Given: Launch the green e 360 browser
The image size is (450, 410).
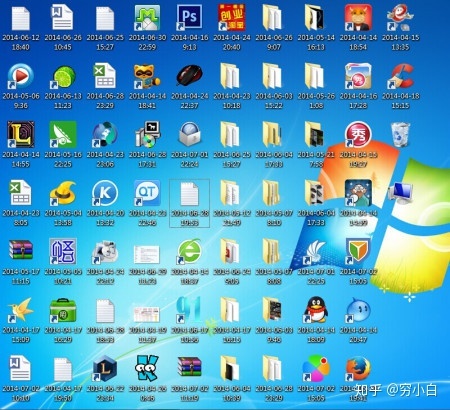Looking at the screenshot, I should tap(189, 251).
